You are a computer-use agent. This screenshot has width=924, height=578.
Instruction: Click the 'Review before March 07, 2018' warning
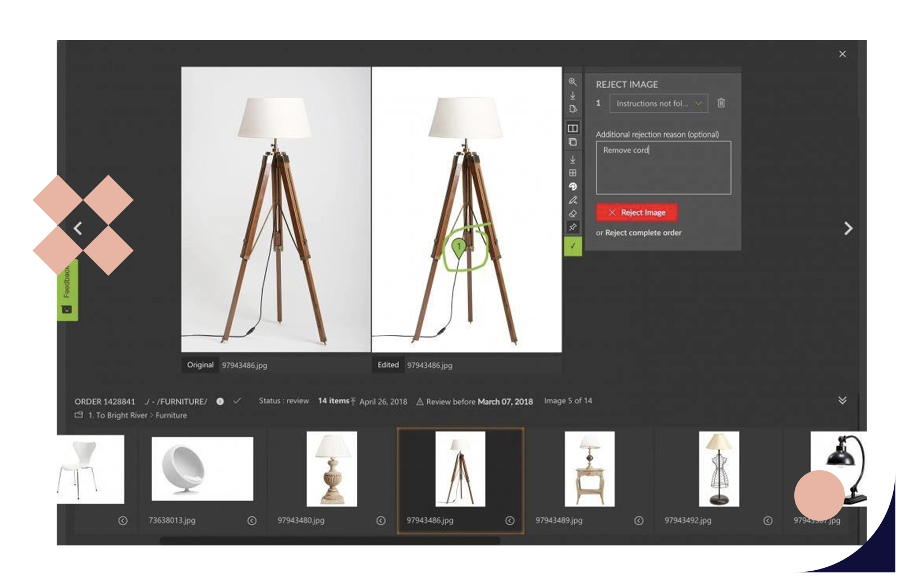click(x=474, y=402)
